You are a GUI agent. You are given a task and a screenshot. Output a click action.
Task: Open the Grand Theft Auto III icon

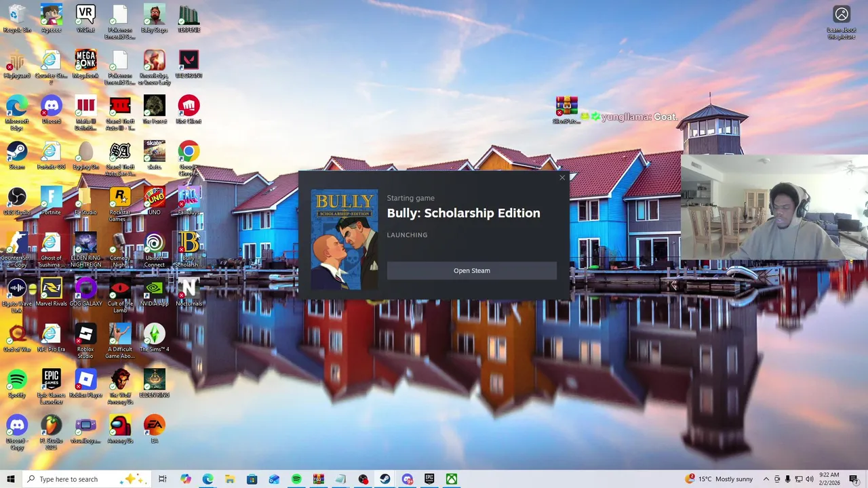pyautogui.click(x=120, y=113)
